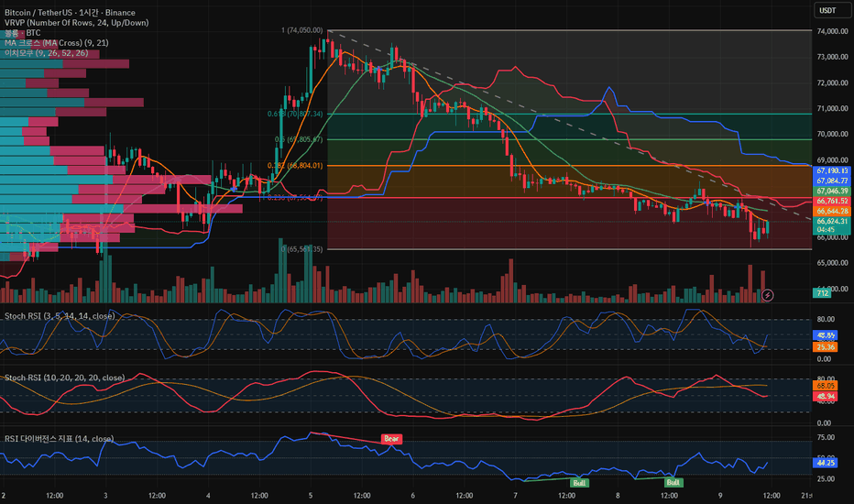Click the second Bull label near 12:00
This screenshot has height=504, width=854.
coord(673,482)
